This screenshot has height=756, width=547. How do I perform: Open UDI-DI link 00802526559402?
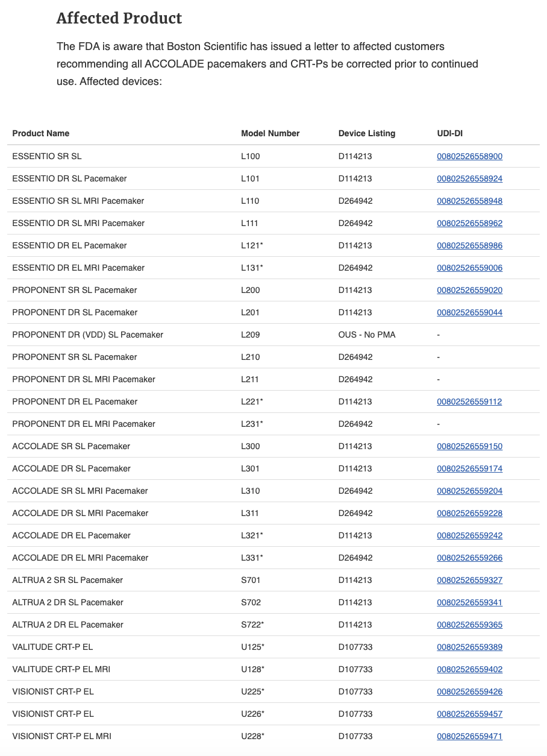tap(469, 669)
